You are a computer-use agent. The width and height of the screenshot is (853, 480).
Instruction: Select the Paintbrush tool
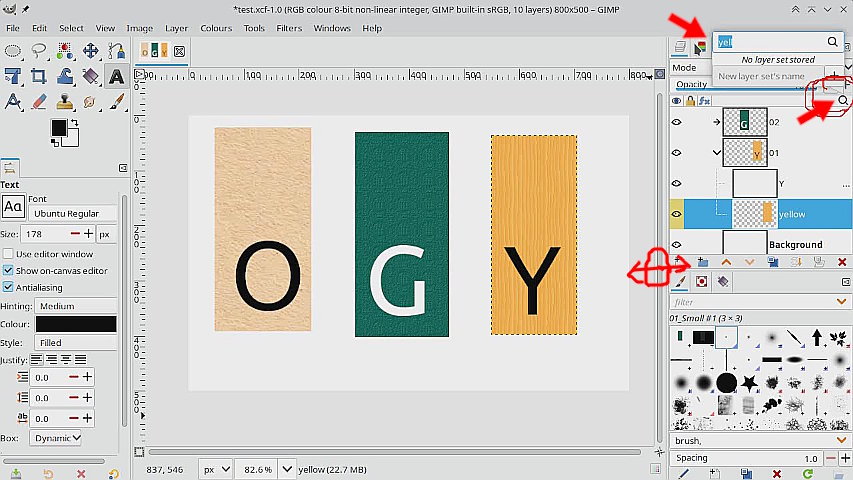coord(117,101)
